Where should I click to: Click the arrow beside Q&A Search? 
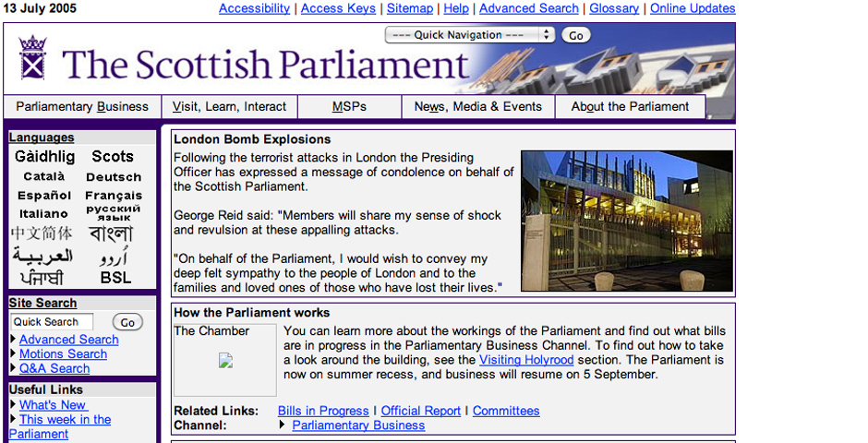[13, 368]
